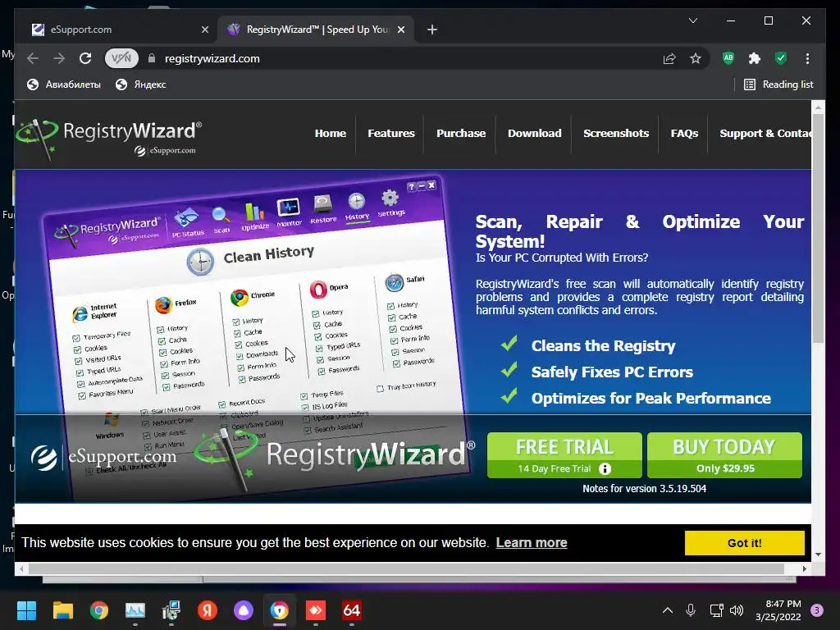The image size is (840, 630).
Task: Click the info icon on free trial
Action: tap(605, 468)
